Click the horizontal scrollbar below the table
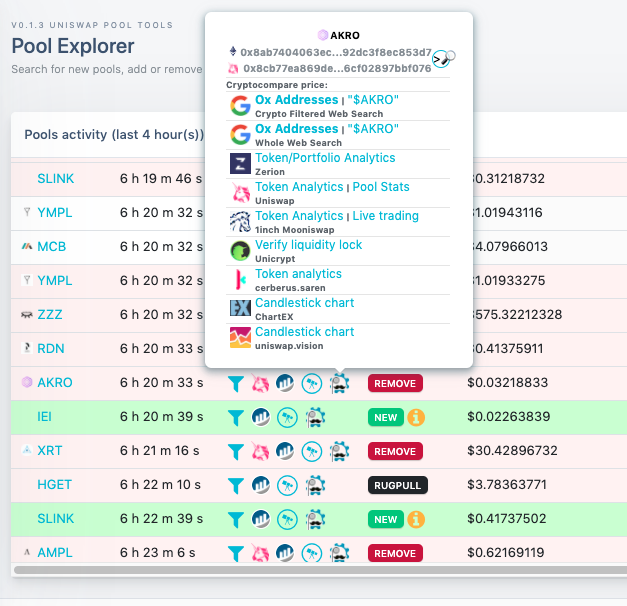This screenshot has width=627, height=606. tap(320, 570)
